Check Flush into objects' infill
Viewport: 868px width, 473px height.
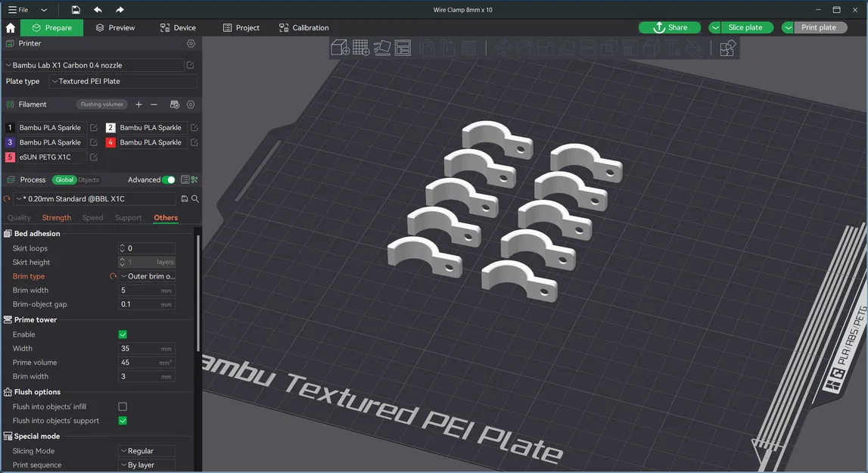pos(123,406)
